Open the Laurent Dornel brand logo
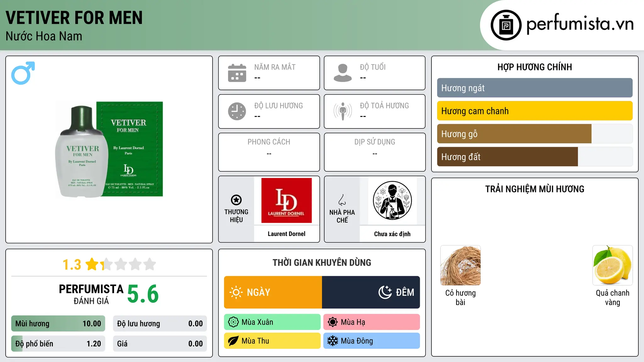This screenshot has width=644, height=362. (286, 200)
